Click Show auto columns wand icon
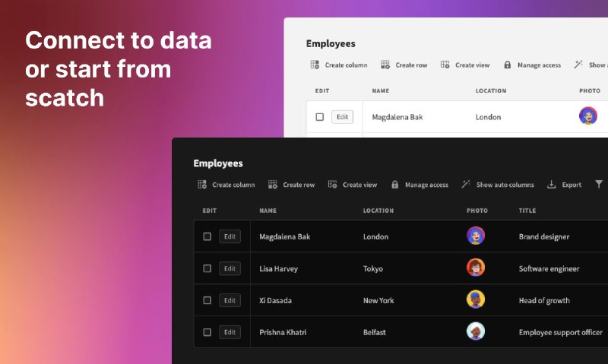 coord(465,184)
